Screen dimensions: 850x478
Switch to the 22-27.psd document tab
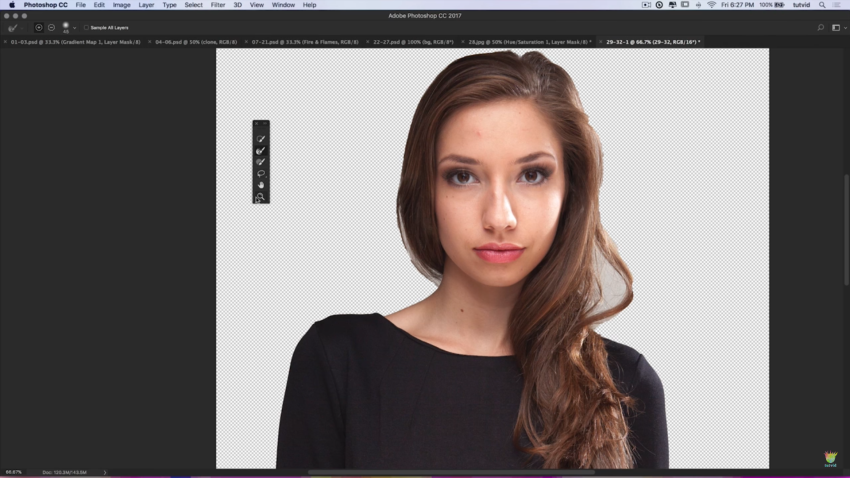pyautogui.click(x=413, y=42)
